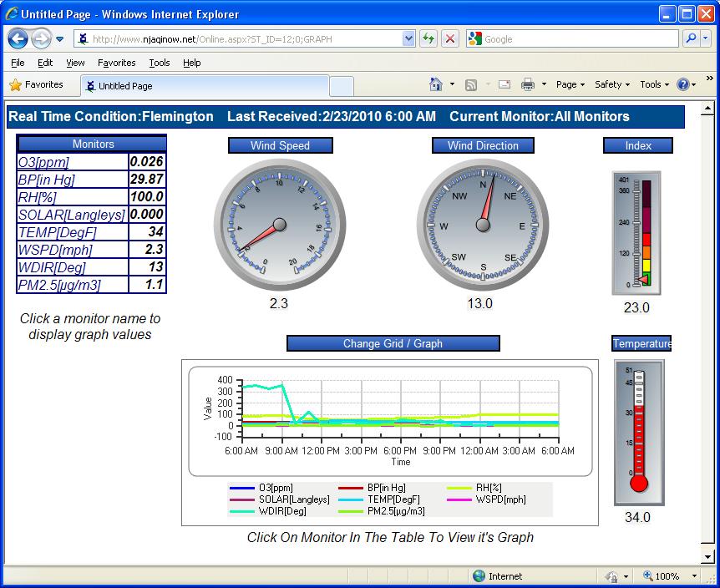
Task: Open the Read Mail icon
Action: pyautogui.click(x=504, y=84)
